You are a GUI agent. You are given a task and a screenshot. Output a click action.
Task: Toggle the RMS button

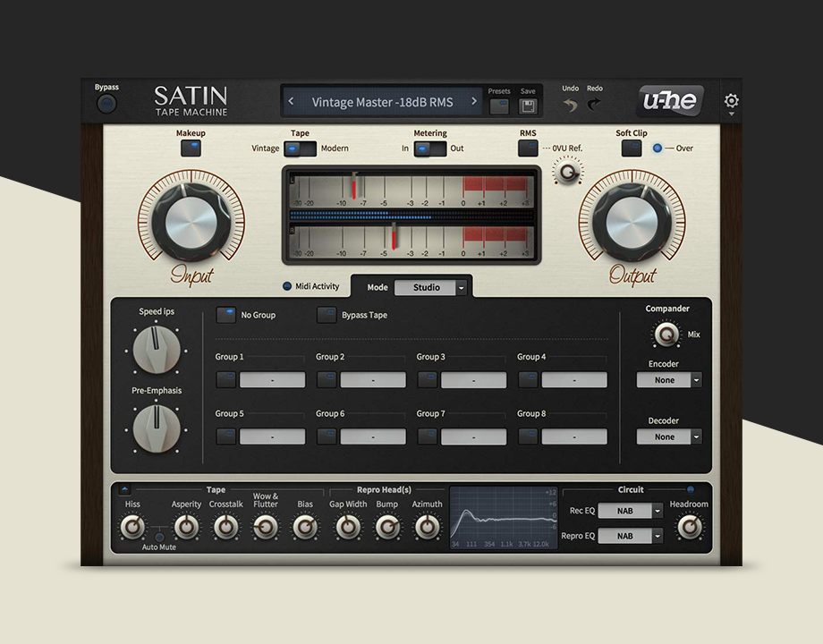(528, 148)
